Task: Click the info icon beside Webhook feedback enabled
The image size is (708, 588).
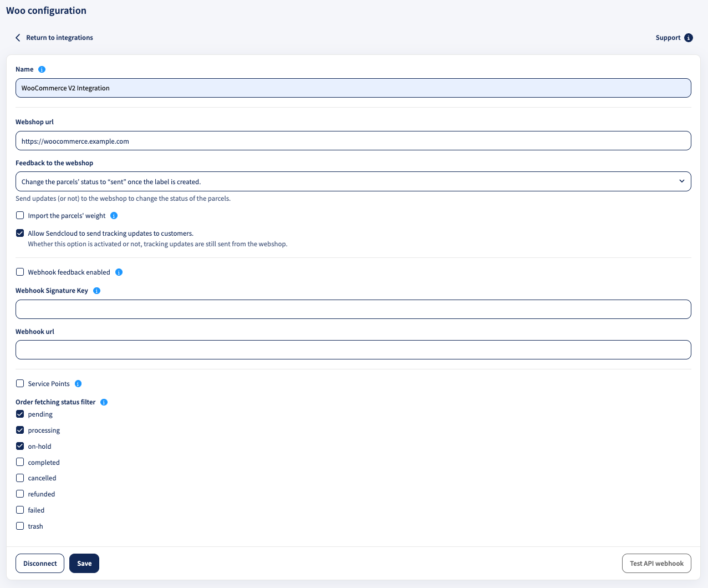Action: [119, 272]
